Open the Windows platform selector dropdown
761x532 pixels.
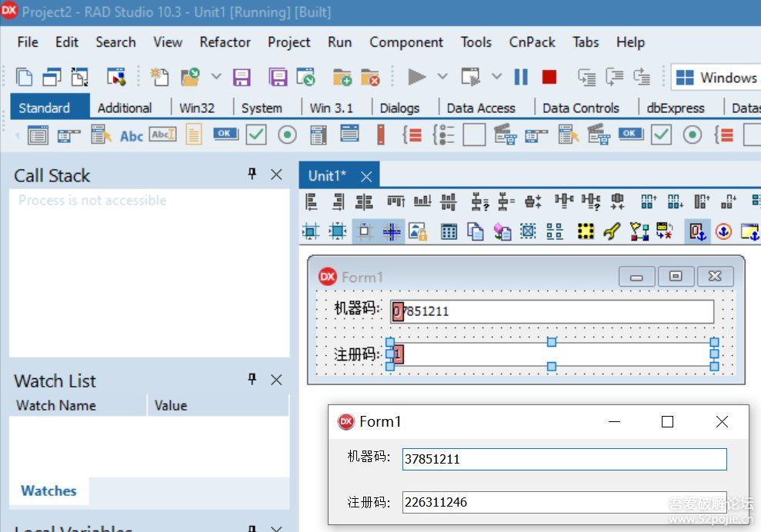point(716,78)
